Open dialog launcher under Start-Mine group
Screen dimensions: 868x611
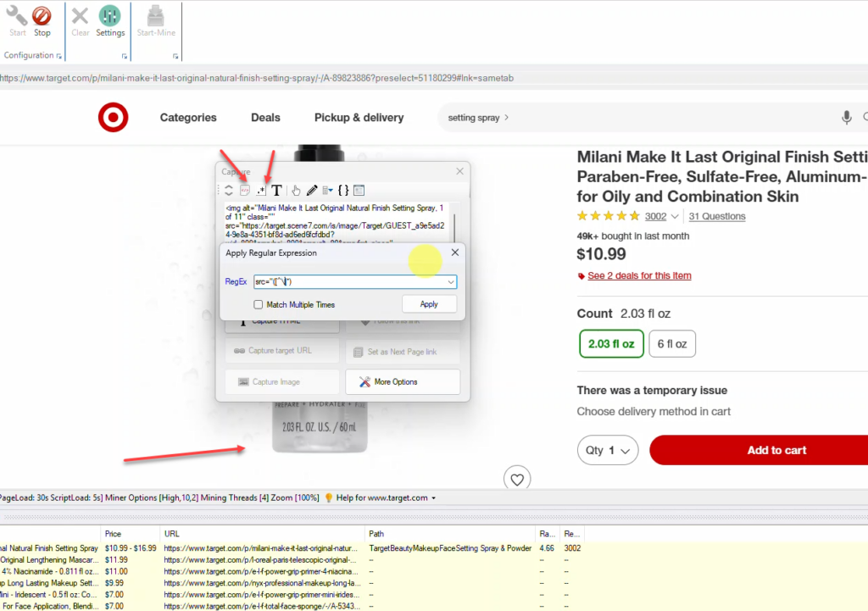tap(175, 56)
